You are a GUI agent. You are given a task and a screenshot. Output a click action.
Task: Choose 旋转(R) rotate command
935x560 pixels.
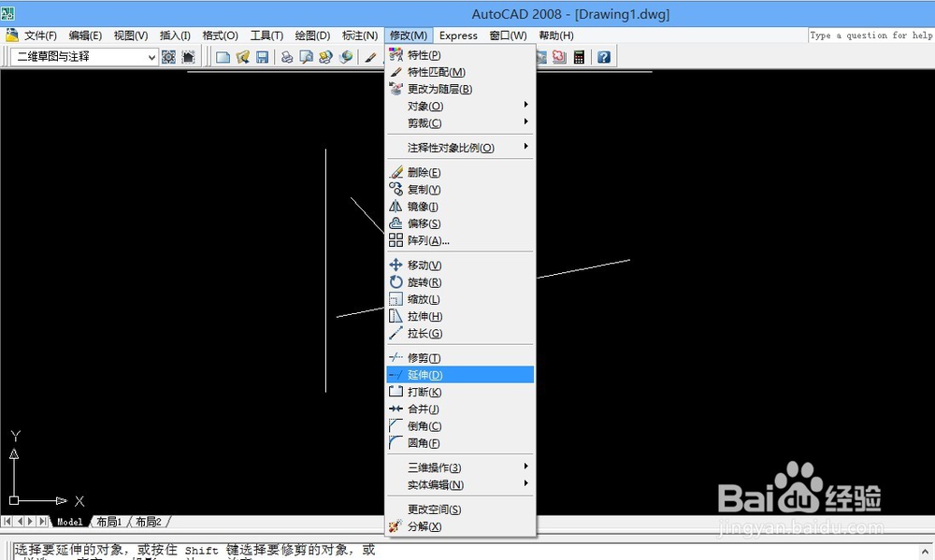460,282
